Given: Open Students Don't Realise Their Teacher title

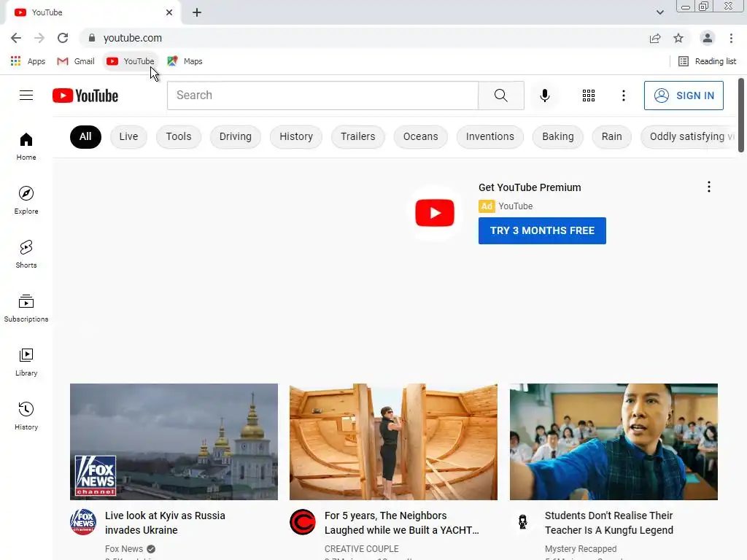Looking at the screenshot, I should 609,523.
